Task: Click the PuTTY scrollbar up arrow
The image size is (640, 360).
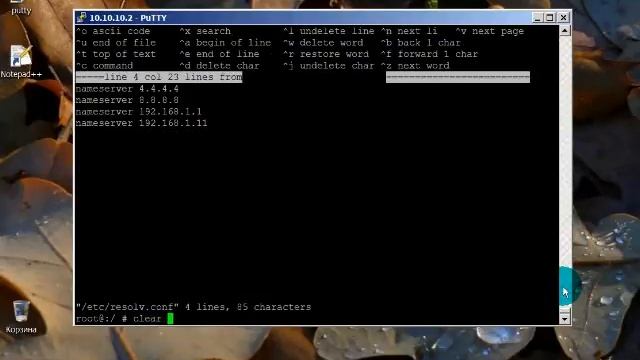Action: 564,31
